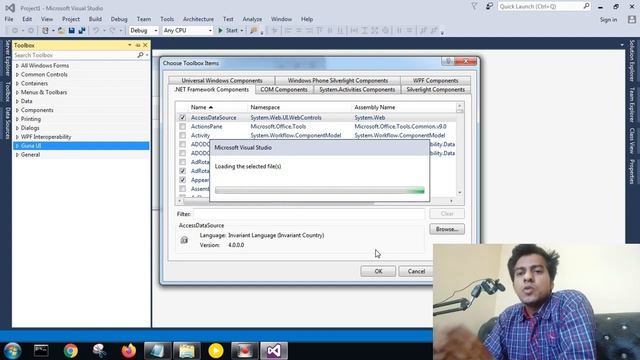Click the Open File toolbar icon
Viewport: 640px width, 360px height.
point(61,31)
